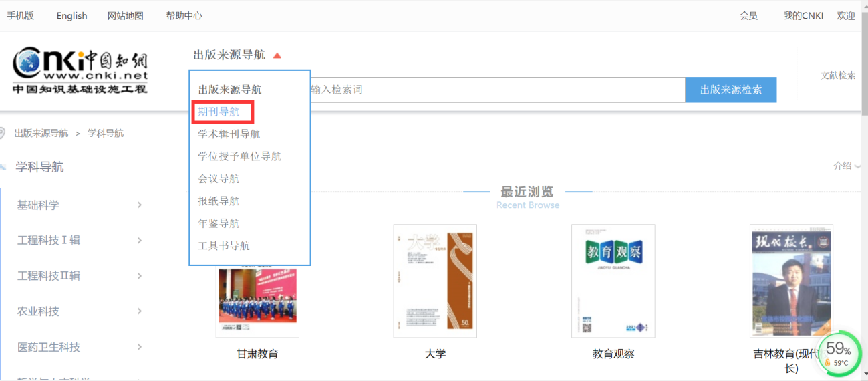Click the 出版来源检索 search button
Image resolution: width=868 pixels, height=381 pixels.
coord(730,90)
